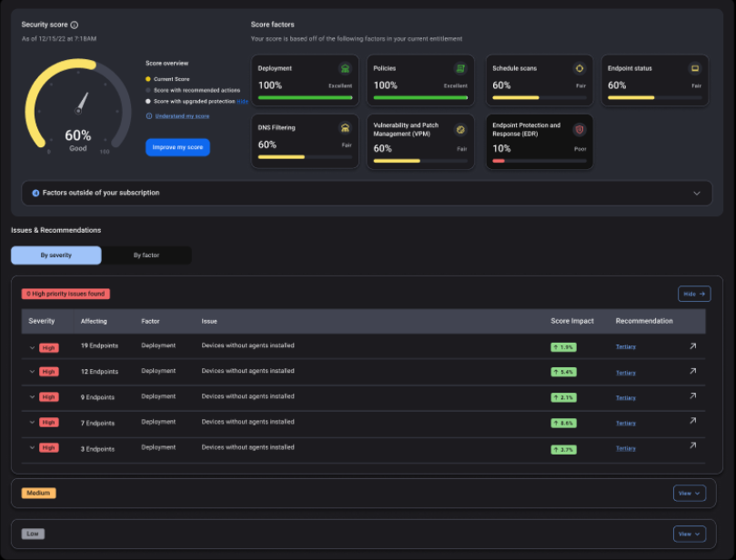This screenshot has height=560, width=736.
Task: Click the Schedule scans target icon
Action: (580, 68)
